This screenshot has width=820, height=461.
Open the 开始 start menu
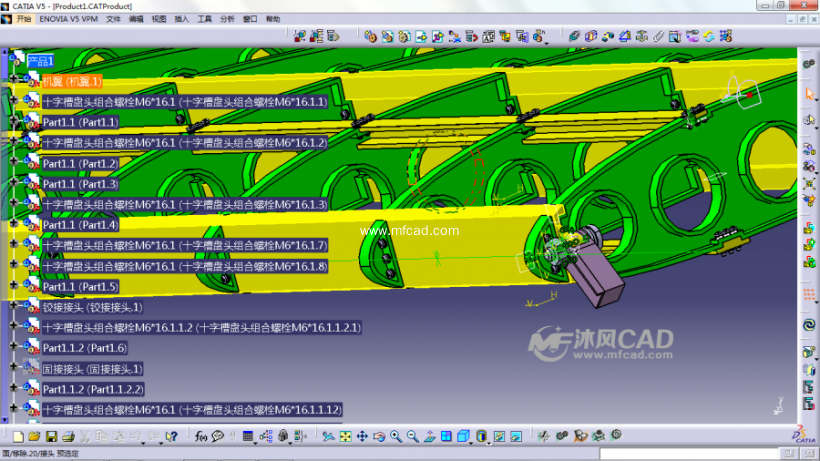[x=19, y=19]
